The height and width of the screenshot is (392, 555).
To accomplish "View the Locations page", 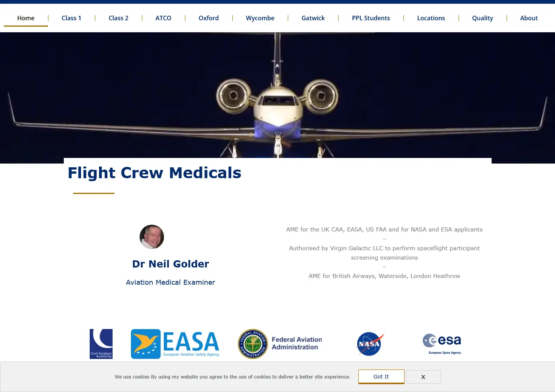I will coord(431,18).
